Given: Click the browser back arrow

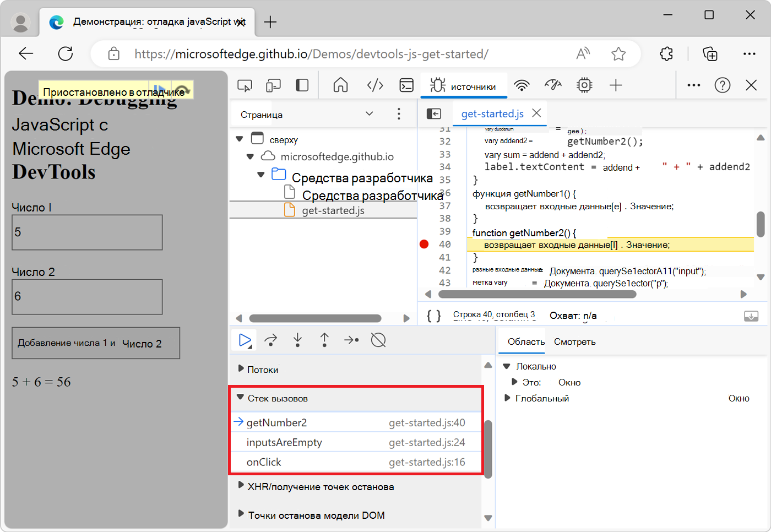Looking at the screenshot, I should [x=26, y=53].
